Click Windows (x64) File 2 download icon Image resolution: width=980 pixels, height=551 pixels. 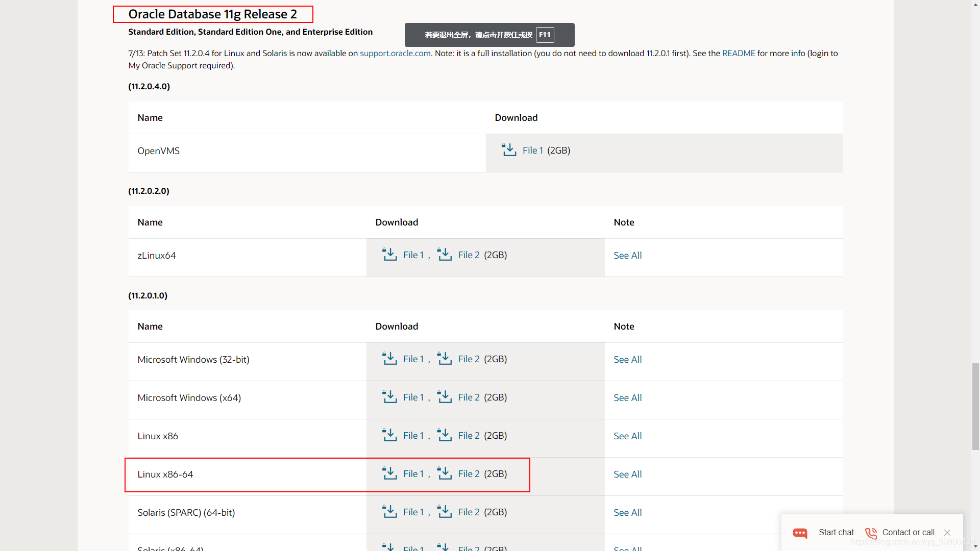(445, 396)
